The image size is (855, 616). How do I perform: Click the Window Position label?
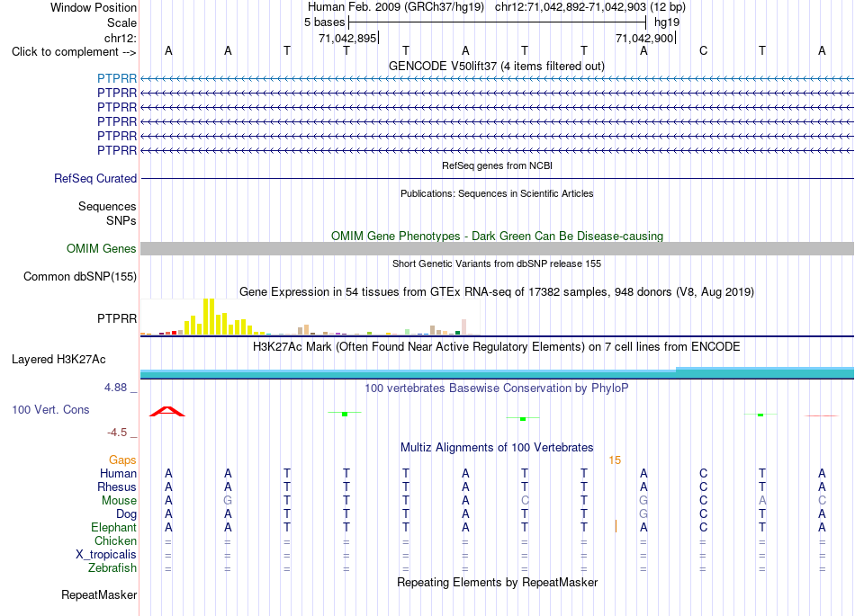[94, 7]
